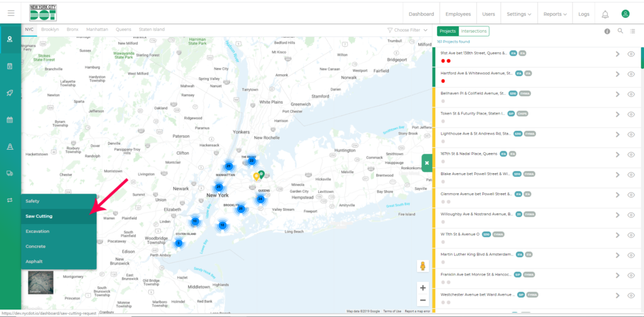Screen dimensions: 644x317
Task: Go to the Employees page
Action: pyautogui.click(x=458, y=14)
